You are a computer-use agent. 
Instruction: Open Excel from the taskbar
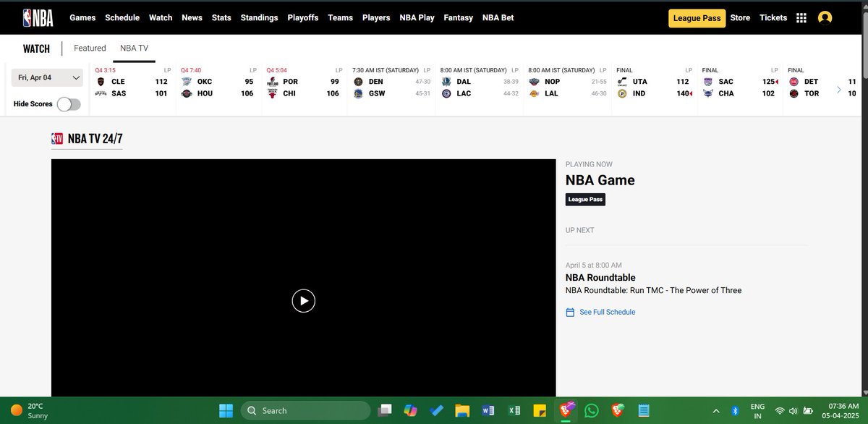(514, 410)
